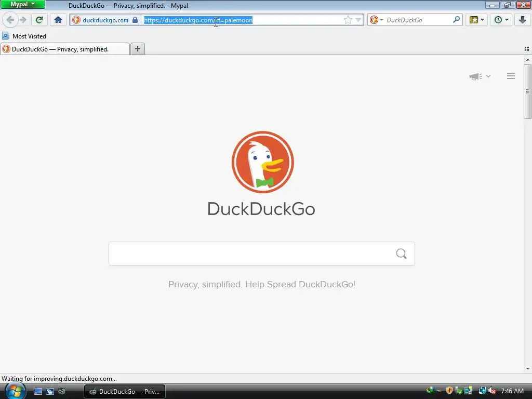Click the Help Spread DuckDuckGo! link
The height and width of the screenshot is (399, 532).
click(300, 284)
